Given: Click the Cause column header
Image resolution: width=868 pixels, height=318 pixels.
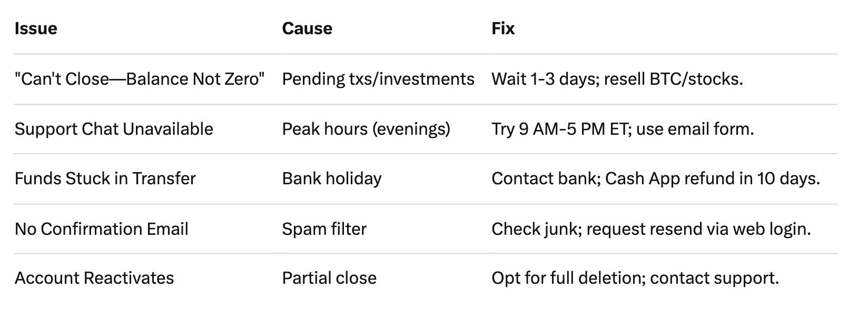Looking at the screenshot, I should pyautogui.click(x=307, y=28).
